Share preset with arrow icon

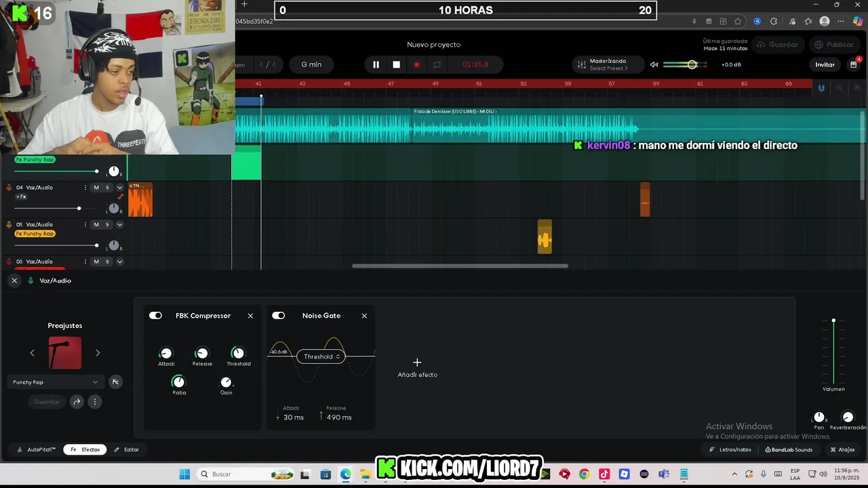tap(77, 402)
